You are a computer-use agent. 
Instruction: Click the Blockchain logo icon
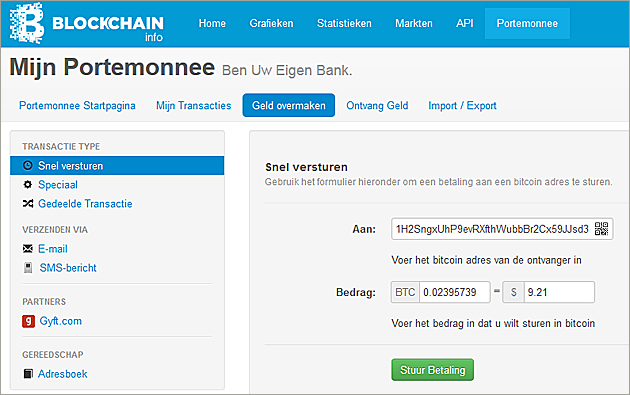27,23
